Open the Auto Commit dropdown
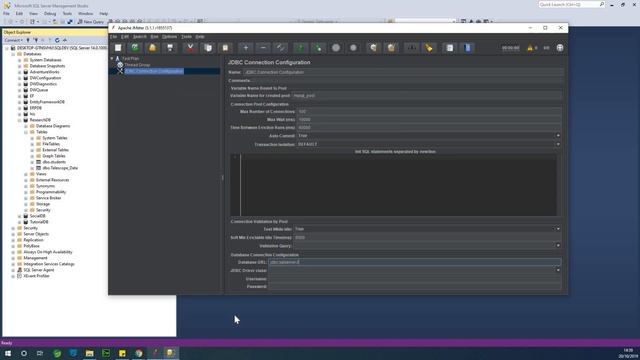 558,136
